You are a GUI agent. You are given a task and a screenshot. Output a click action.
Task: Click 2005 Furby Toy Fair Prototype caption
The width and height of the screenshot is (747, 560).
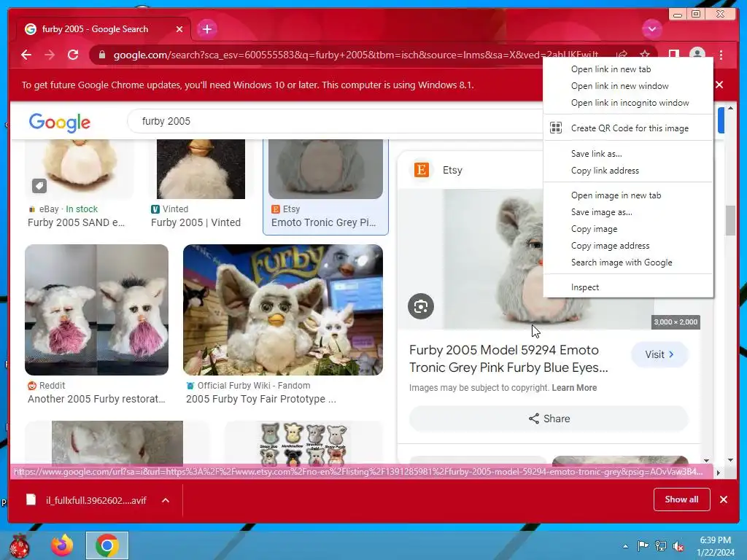pos(261,399)
